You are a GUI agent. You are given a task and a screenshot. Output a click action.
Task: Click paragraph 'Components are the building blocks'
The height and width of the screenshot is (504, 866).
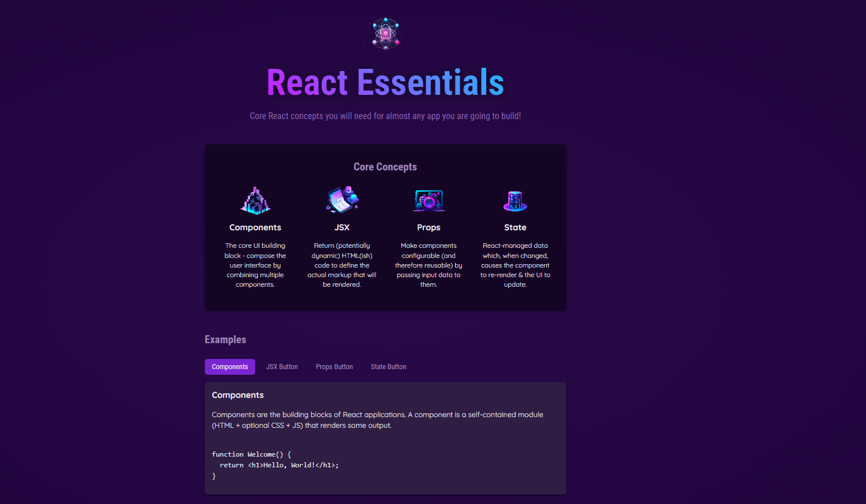[378, 420]
